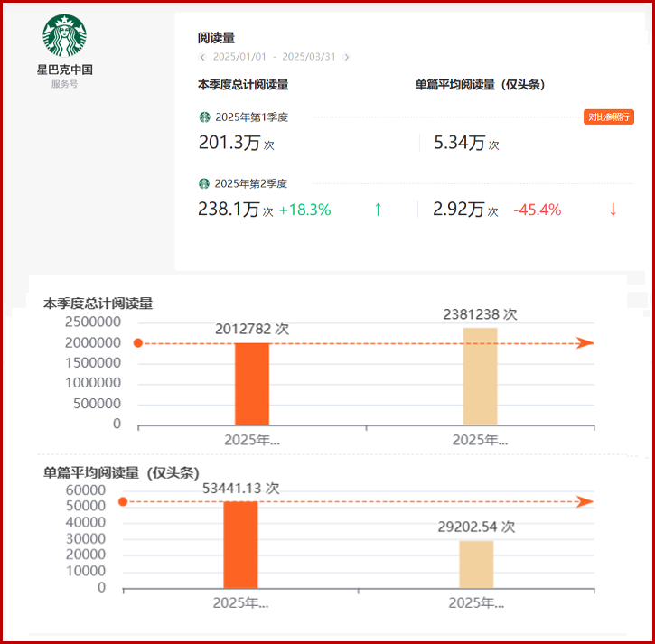The width and height of the screenshot is (655, 644).
Task: Click the 2500000 axis label
Action: 93,322
